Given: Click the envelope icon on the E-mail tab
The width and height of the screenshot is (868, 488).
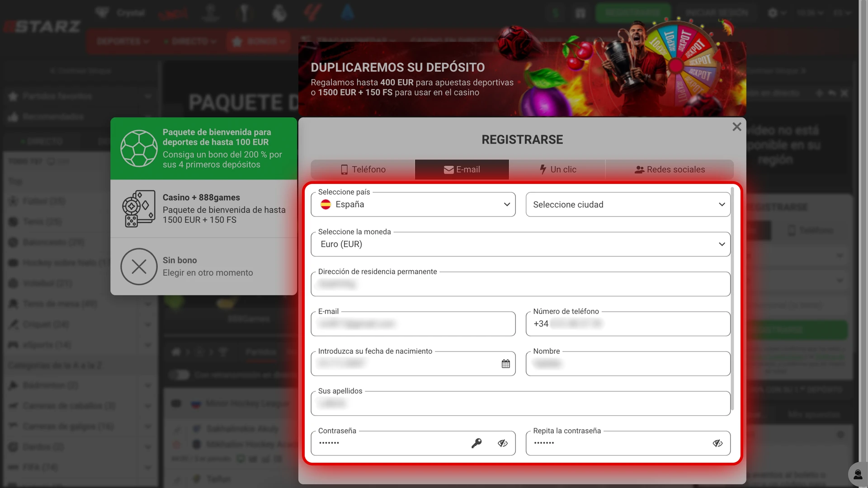Looking at the screenshot, I should click(448, 169).
